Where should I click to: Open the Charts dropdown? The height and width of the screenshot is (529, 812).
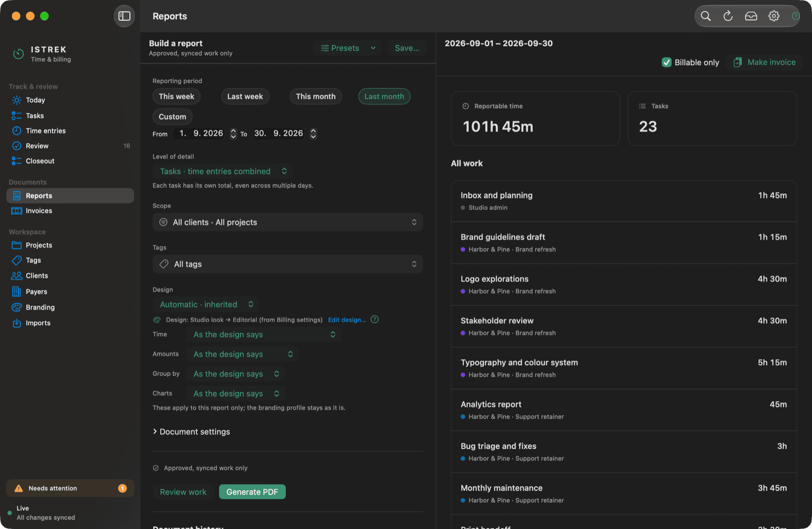(235, 394)
